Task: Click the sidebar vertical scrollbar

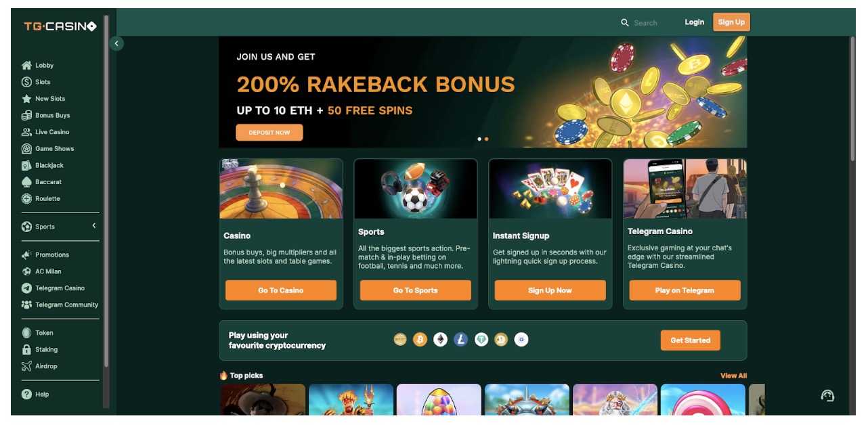Action: pyautogui.click(x=106, y=210)
